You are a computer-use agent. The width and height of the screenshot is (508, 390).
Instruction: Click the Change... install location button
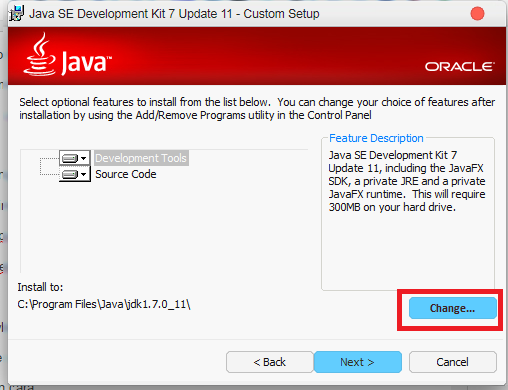452,308
